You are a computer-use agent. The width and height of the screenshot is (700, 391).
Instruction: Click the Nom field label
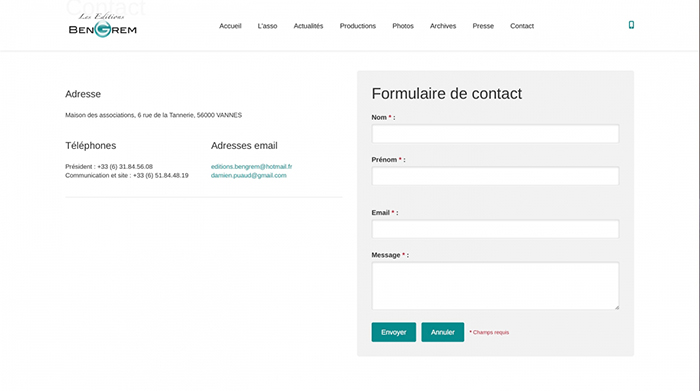click(x=383, y=117)
